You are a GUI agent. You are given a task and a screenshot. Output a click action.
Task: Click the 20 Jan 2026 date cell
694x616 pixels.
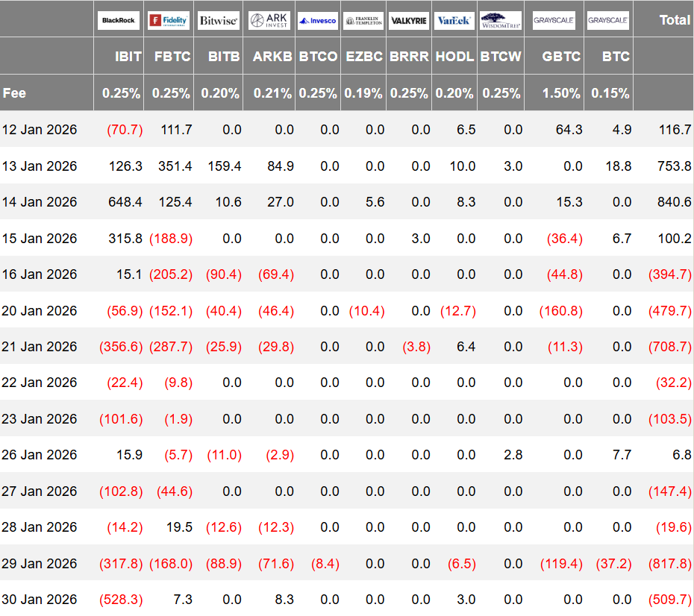(x=40, y=310)
